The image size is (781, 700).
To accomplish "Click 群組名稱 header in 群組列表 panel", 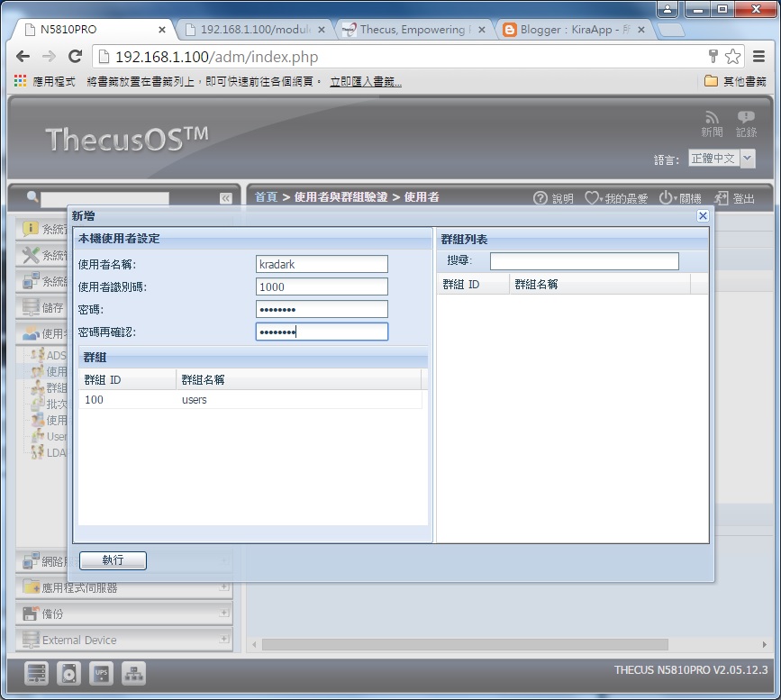I will (x=600, y=284).
